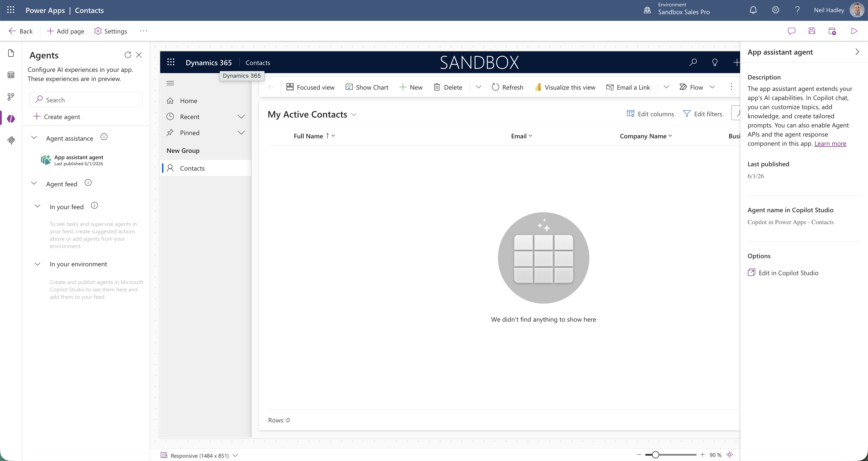Screen dimensions: 868x461
Task: Open the My Active Contacts view dropdown
Action: click(x=354, y=115)
